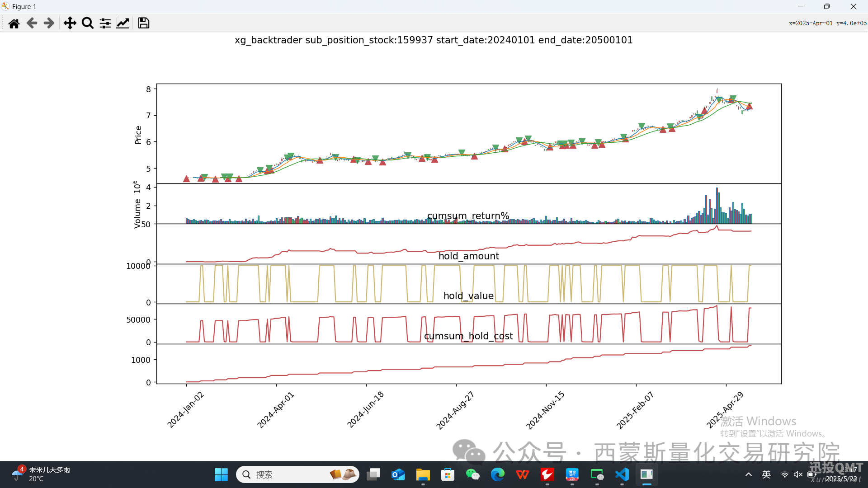Click the hold_amount subplot title
This screenshot has width=868, height=488.
click(469, 256)
